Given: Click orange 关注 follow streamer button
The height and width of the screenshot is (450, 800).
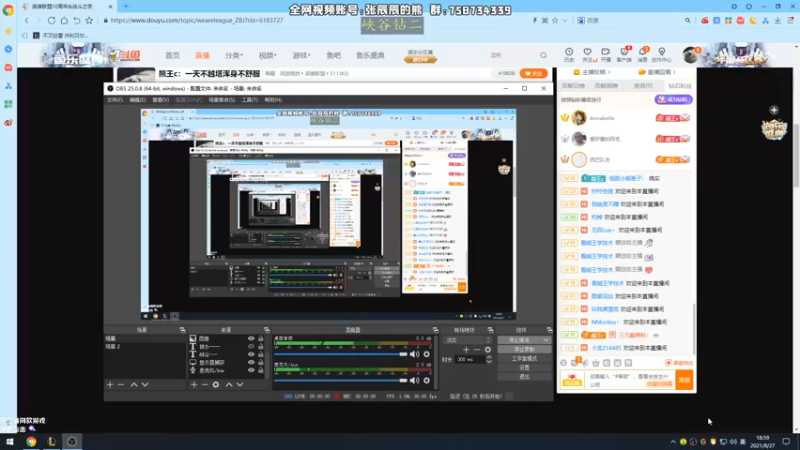Looking at the screenshot, I should 533,73.
